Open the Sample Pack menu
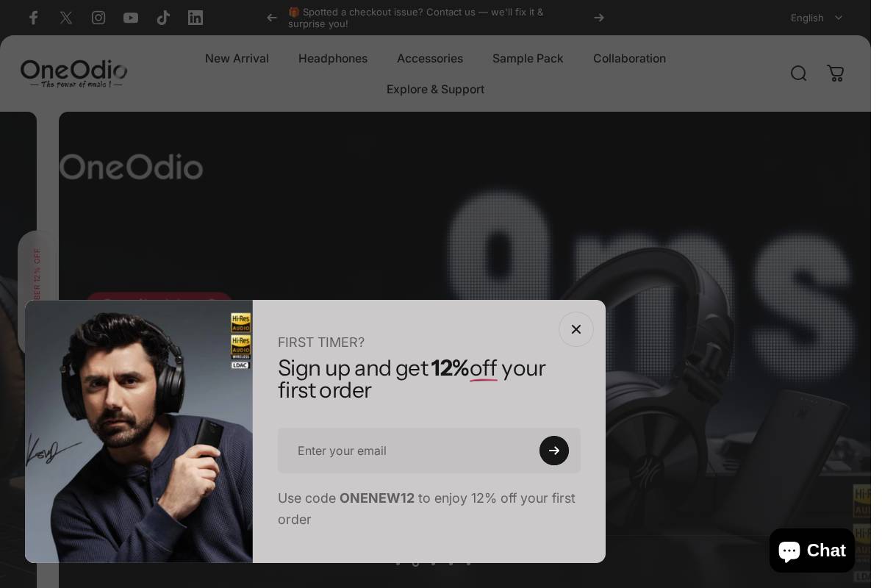Image resolution: width=882 pixels, height=588 pixels. pos(528,58)
